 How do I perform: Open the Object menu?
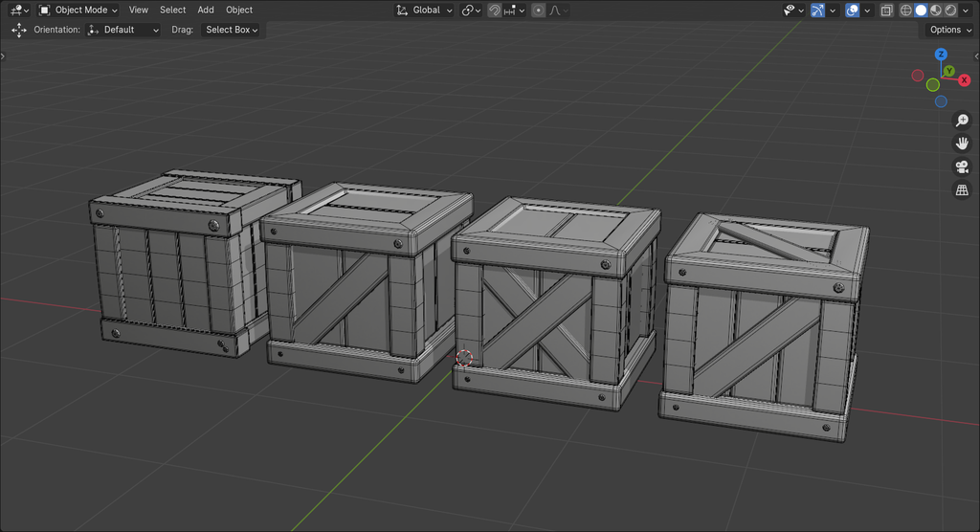pos(239,10)
